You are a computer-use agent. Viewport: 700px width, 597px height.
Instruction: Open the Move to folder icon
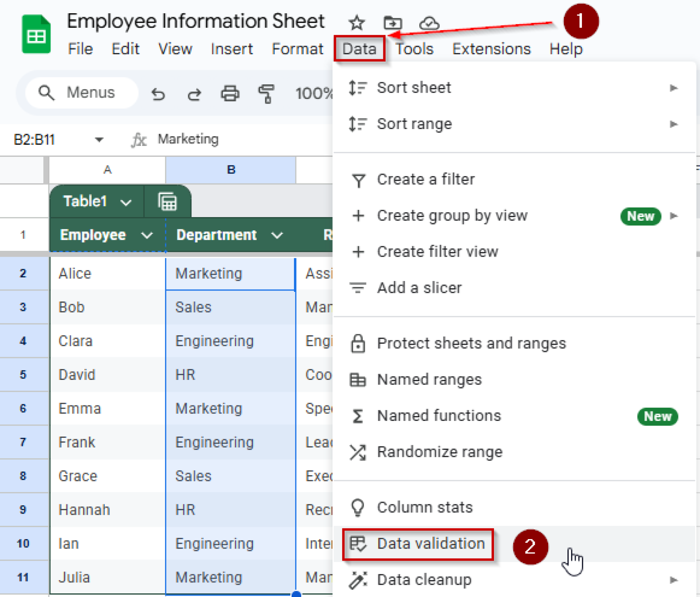pyautogui.click(x=392, y=23)
